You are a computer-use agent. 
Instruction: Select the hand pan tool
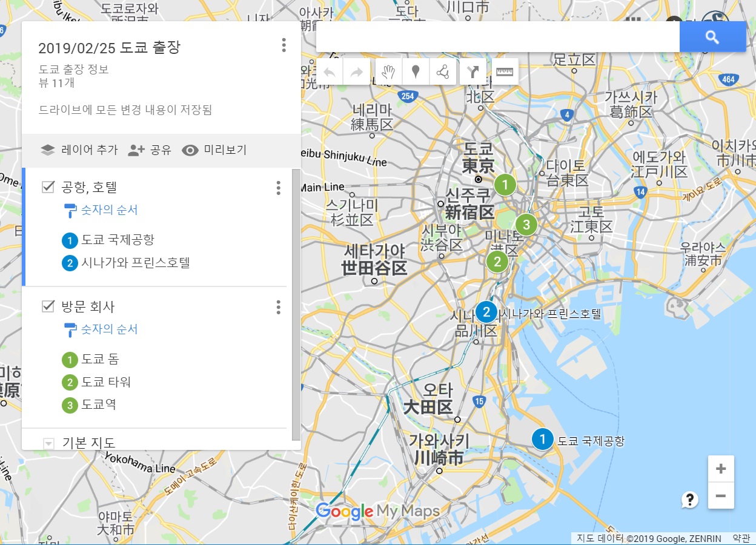(388, 71)
